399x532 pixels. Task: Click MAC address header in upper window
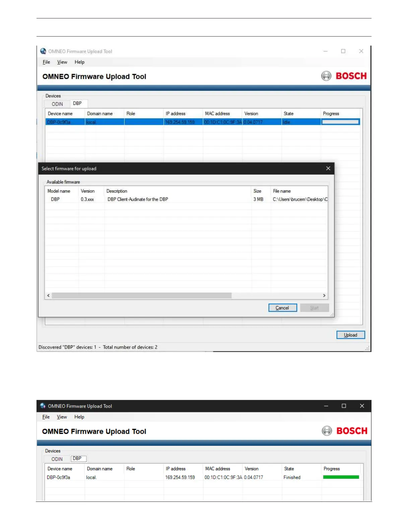pos(217,114)
